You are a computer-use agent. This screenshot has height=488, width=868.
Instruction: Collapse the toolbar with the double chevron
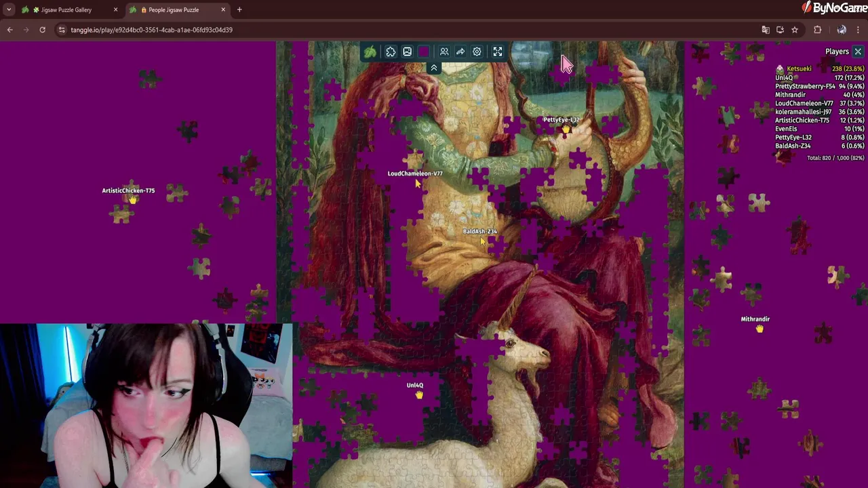click(x=434, y=68)
